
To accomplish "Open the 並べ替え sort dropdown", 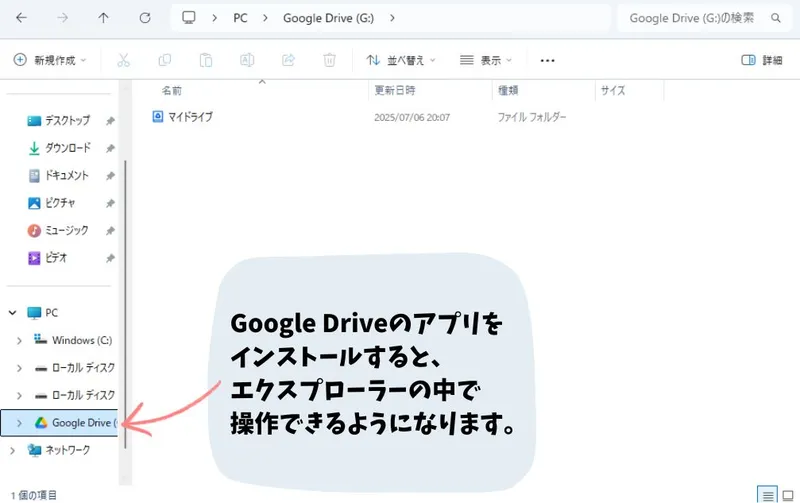I will 400,60.
